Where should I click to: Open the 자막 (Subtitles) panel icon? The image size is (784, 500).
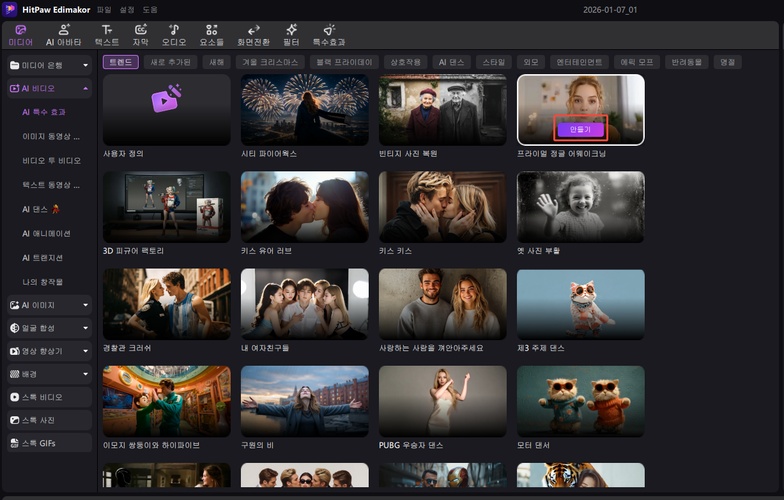coord(140,35)
